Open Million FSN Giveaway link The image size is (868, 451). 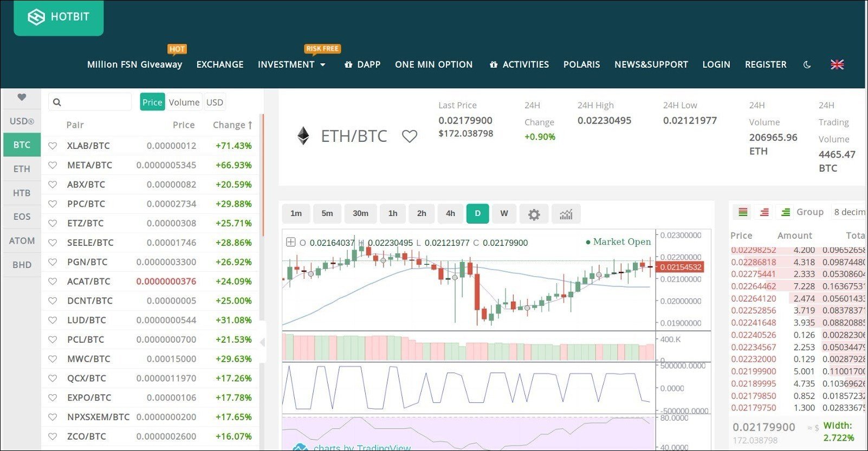[x=135, y=64]
